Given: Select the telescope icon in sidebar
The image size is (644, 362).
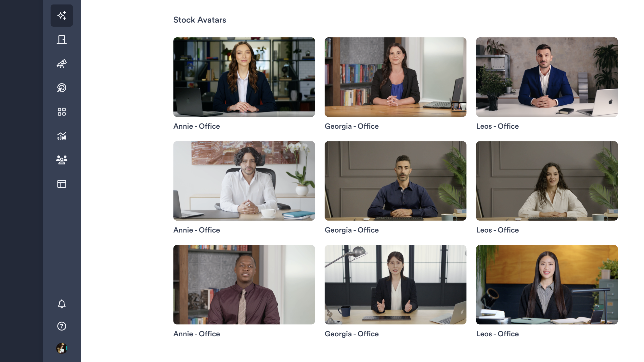Looking at the screenshot, I should [62, 64].
